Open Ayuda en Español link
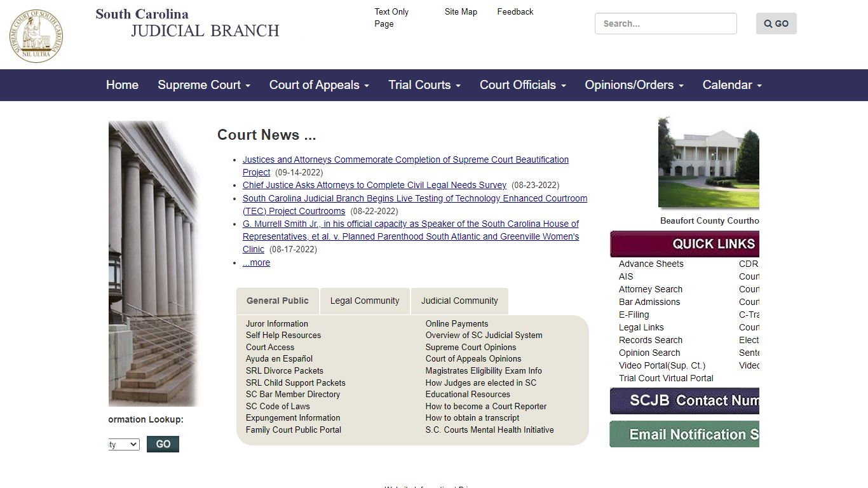Screen dimensions: 868x488 pyautogui.click(x=279, y=359)
